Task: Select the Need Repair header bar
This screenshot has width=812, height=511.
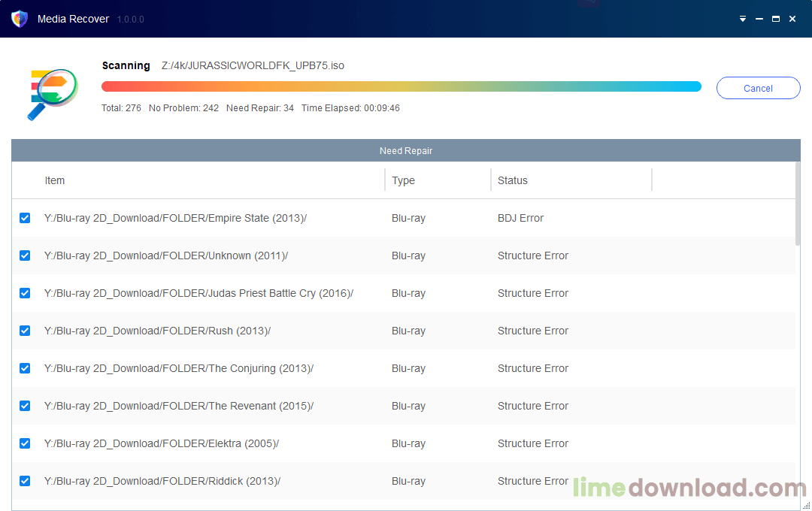Action: click(406, 150)
